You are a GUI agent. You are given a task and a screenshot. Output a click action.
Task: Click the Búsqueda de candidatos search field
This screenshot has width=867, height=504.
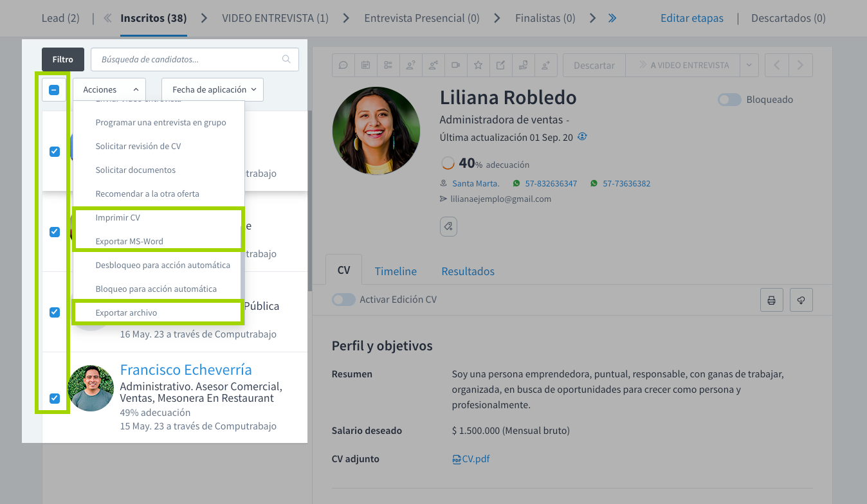pyautogui.click(x=188, y=59)
